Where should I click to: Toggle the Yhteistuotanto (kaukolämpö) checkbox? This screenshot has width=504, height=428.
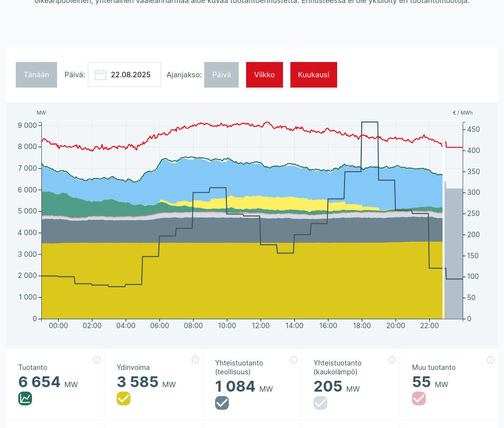[320, 403]
